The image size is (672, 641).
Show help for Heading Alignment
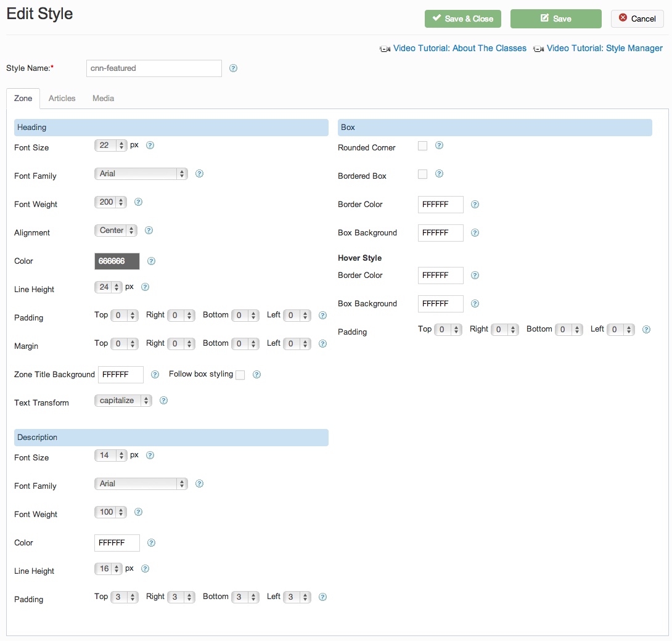[x=149, y=230]
